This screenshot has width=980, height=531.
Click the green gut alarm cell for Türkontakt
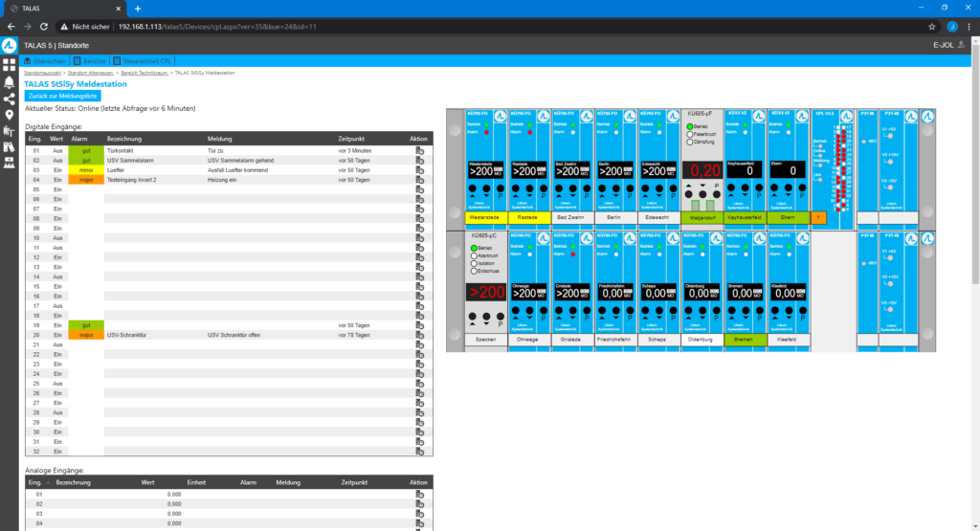coord(86,150)
